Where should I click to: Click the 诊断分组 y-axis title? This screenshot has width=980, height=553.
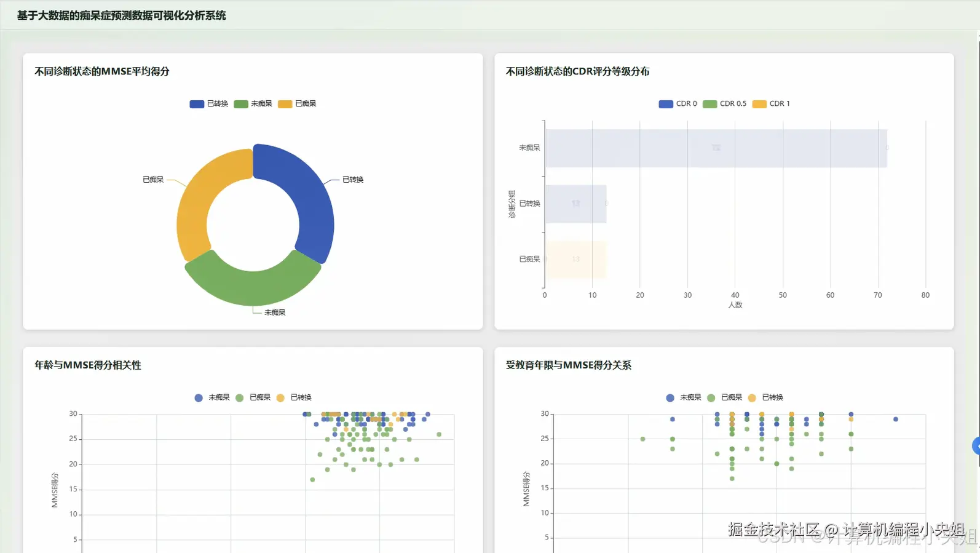click(x=512, y=204)
